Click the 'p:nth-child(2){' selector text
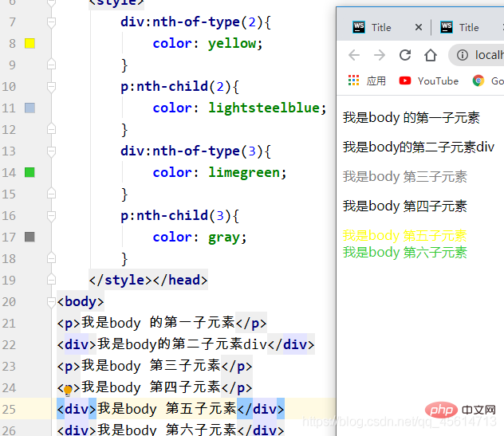This screenshot has height=436, width=504. [179, 87]
